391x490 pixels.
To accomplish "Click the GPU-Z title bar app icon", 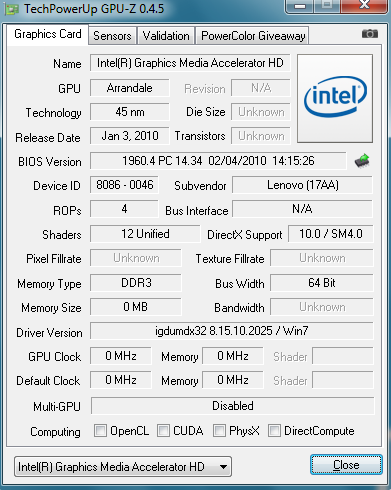I will tap(11, 9).
